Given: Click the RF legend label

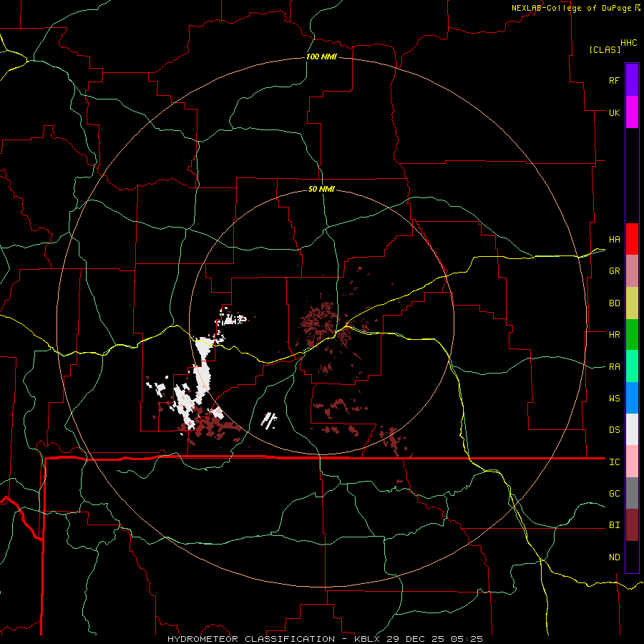Looking at the screenshot, I should pos(614,81).
